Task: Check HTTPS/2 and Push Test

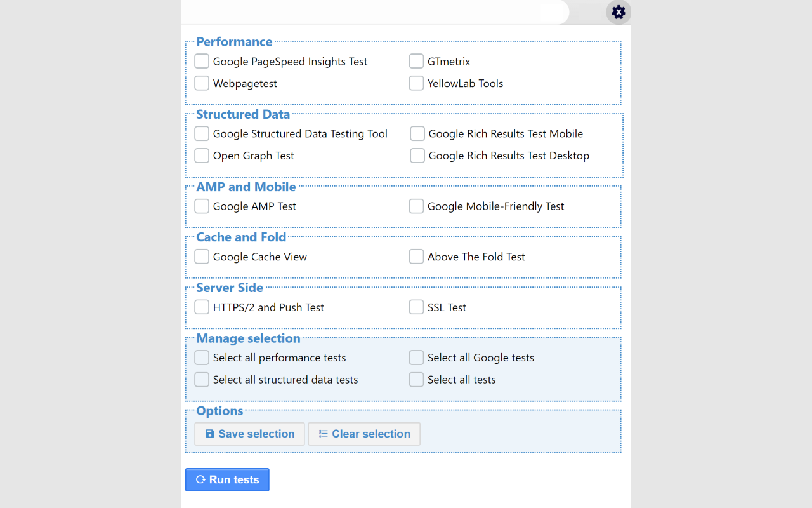Action: pyautogui.click(x=202, y=307)
